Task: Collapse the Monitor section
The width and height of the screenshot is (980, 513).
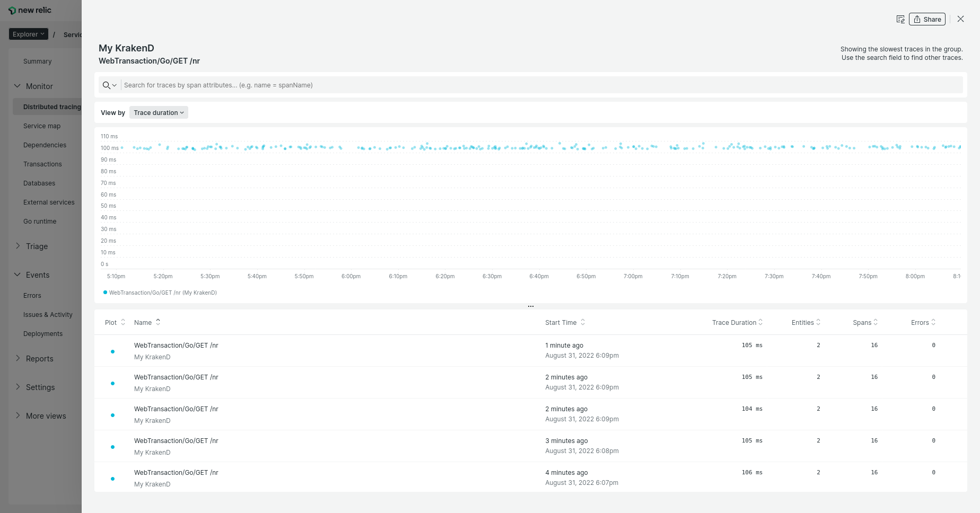Action: point(17,86)
